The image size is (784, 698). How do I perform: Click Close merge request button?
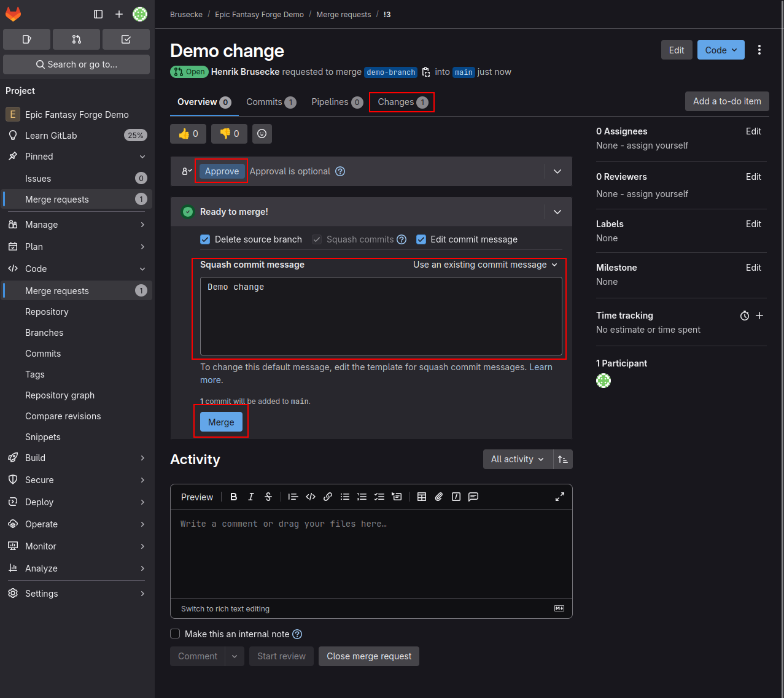pyautogui.click(x=369, y=656)
